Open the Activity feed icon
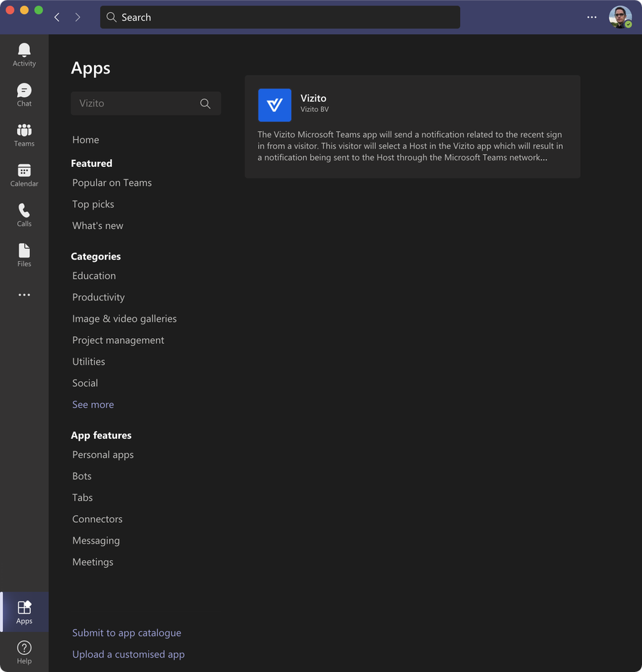Viewport: 642px width, 672px height. point(24,51)
